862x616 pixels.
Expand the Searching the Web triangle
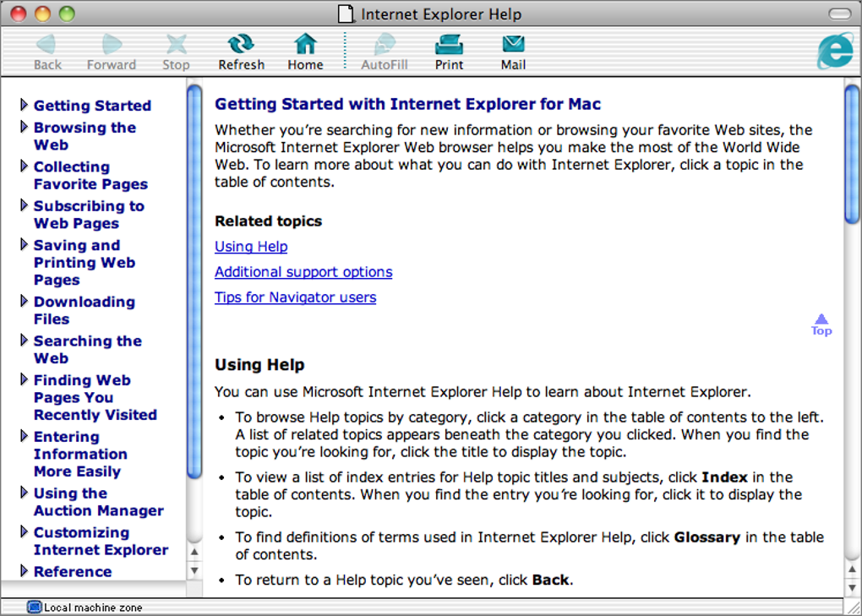24,341
